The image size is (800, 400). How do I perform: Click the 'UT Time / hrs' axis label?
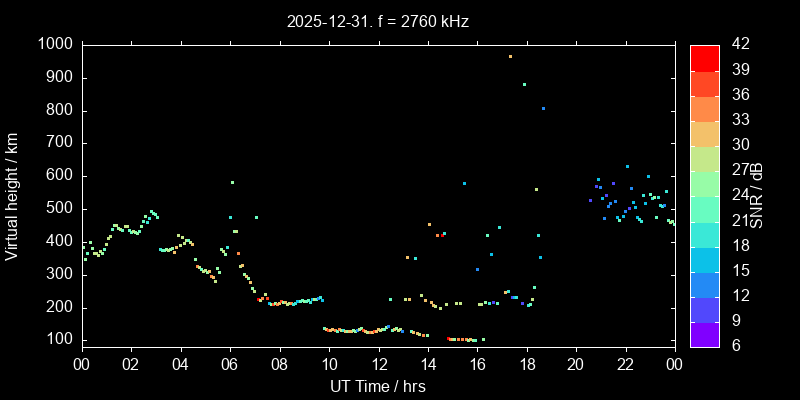[377, 387]
